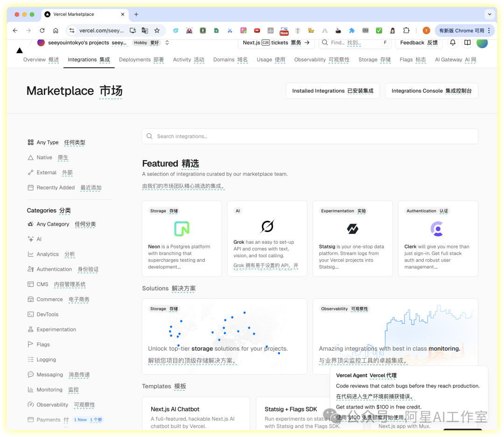Open the AI Gateway tab
The image size is (504, 437).
tap(455, 59)
